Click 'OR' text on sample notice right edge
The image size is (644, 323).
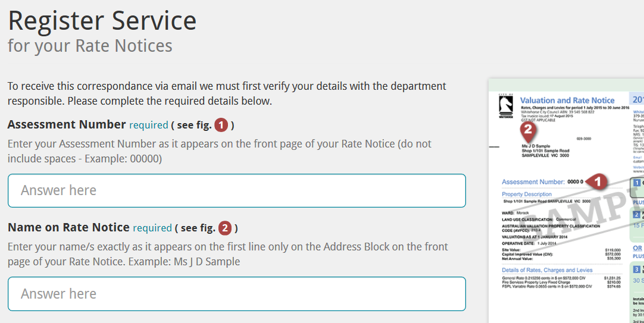click(x=637, y=248)
